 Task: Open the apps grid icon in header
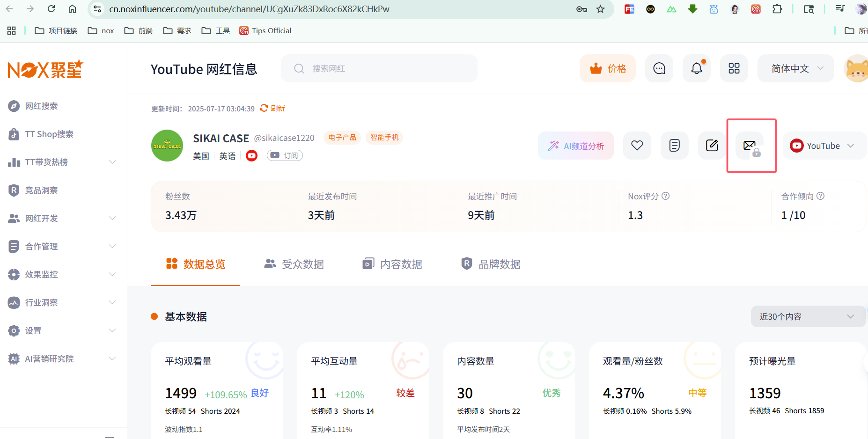point(734,68)
